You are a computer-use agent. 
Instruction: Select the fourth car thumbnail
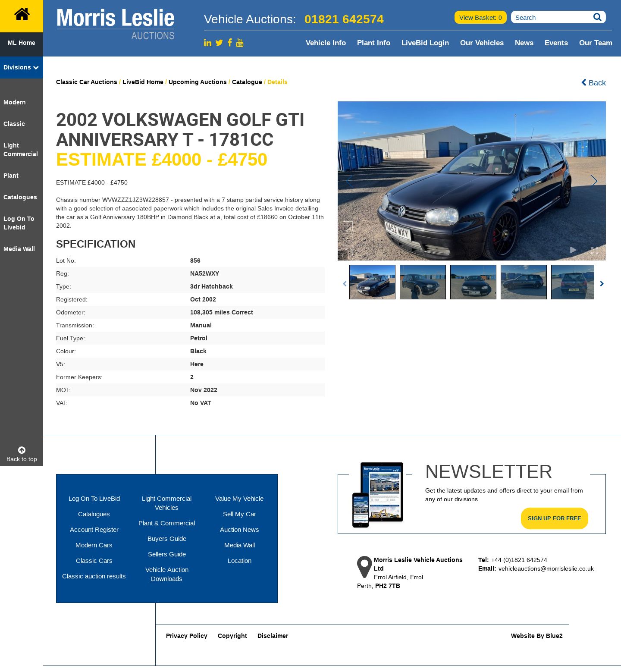[524, 282]
